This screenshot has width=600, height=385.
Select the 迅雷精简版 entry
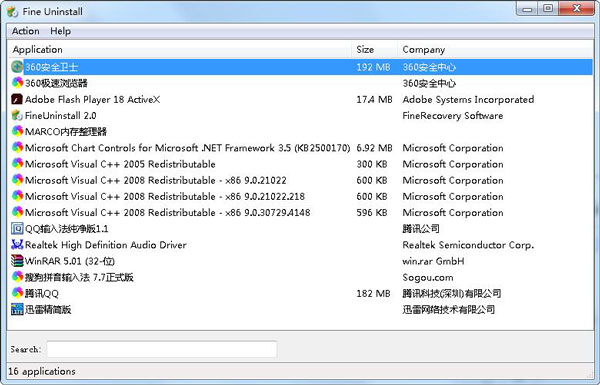click(x=48, y=309)
